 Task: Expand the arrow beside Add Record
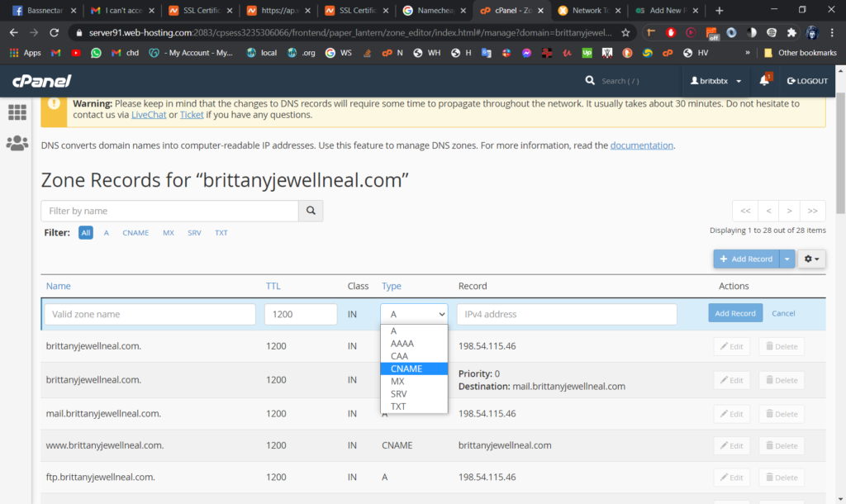[787, 259]
